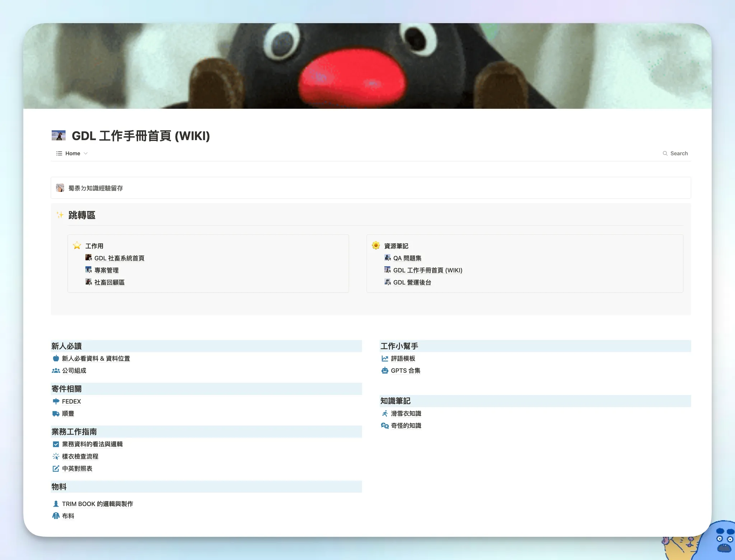Click the signpost icon beside FEDEX

56,401
